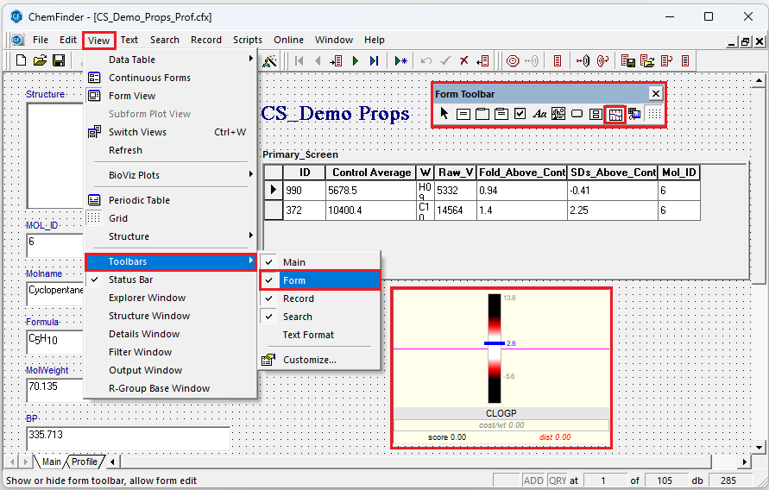The image size is (769, 490).
Task: Open the Scripts menu
Action: (247, 40)
